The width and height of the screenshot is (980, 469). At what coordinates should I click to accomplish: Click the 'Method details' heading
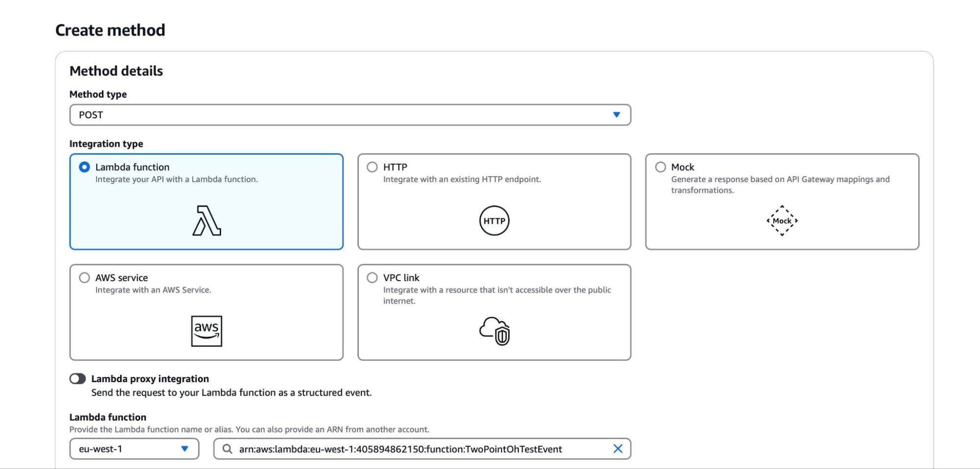coord(116,71)
